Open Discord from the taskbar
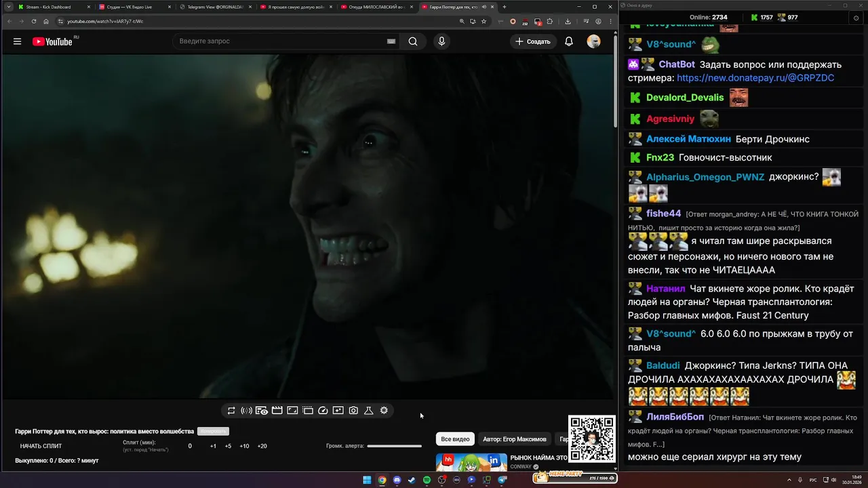The width and height of the screenshot is (868, 488). (x=397, y=480)
